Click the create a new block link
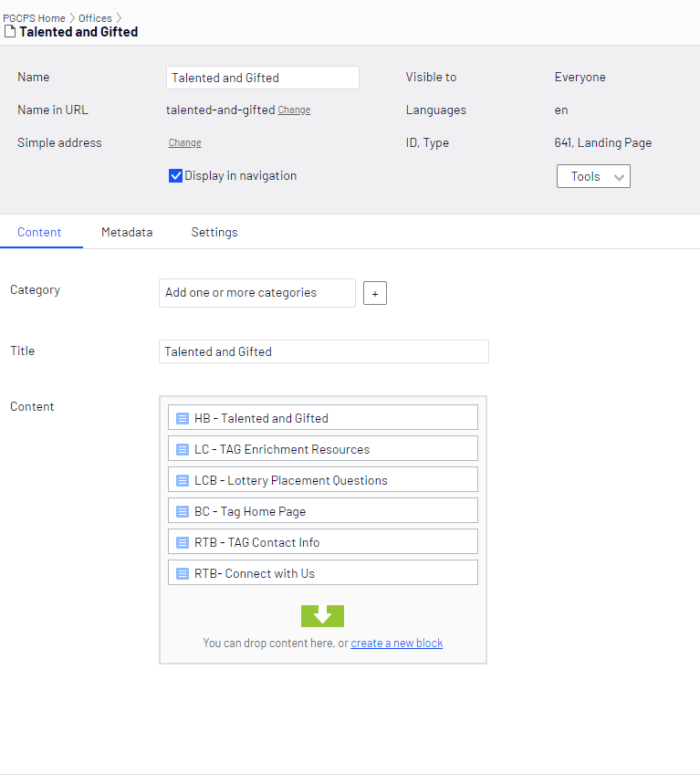The width and height of the screenshot is (700, 775). tap(396, 644)
